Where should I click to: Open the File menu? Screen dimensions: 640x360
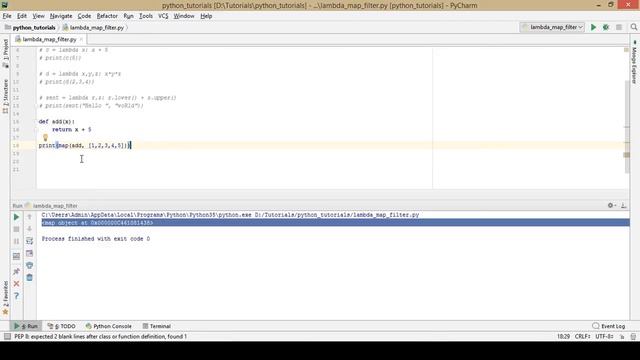(x=7, y=16)
